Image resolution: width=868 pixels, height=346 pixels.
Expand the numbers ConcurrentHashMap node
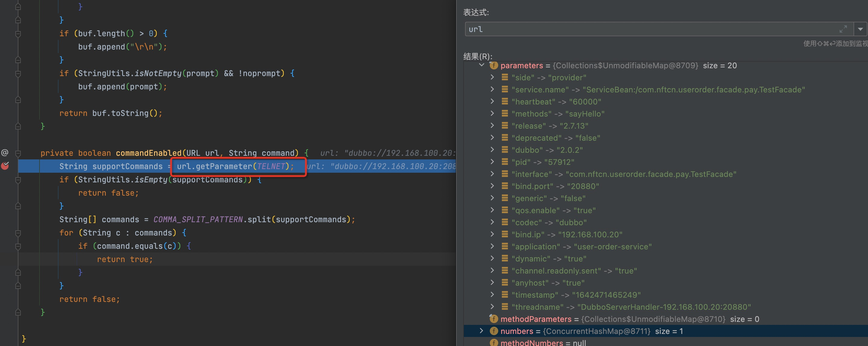click(x=482, y=331)
